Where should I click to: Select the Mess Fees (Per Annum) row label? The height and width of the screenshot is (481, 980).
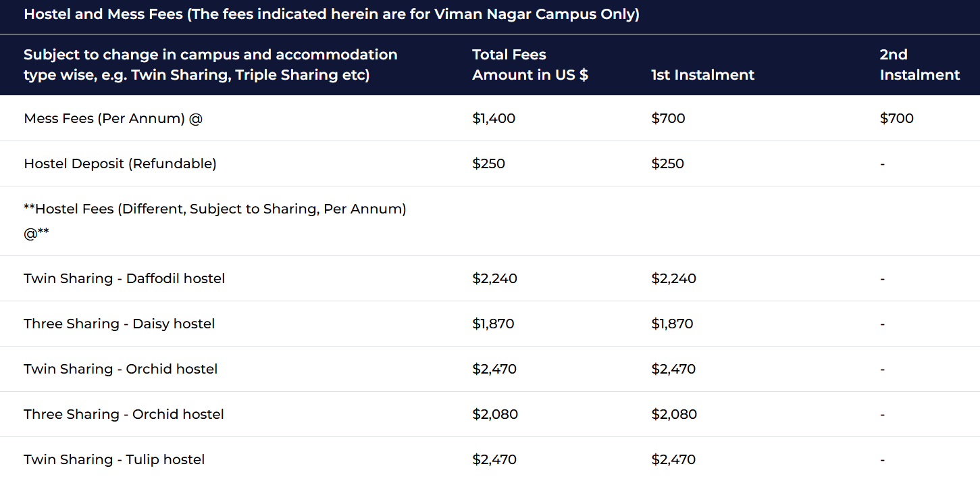(113, 118)
